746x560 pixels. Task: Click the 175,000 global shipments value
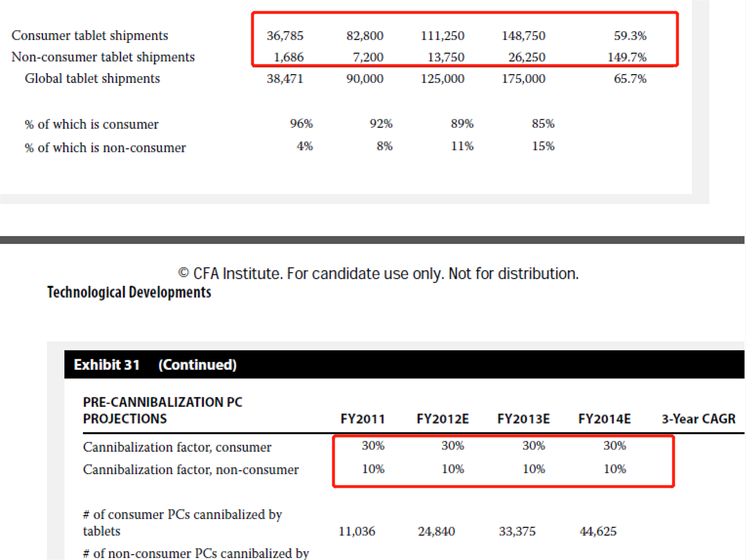[523, 78]
